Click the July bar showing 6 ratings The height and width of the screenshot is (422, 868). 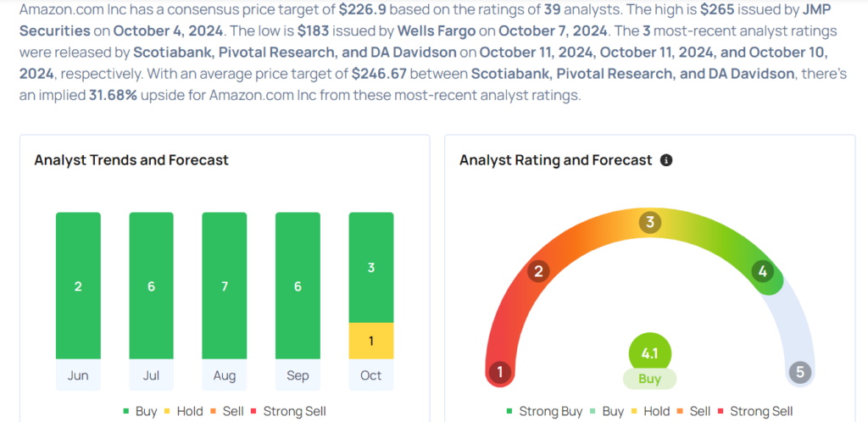pos(151,286)
